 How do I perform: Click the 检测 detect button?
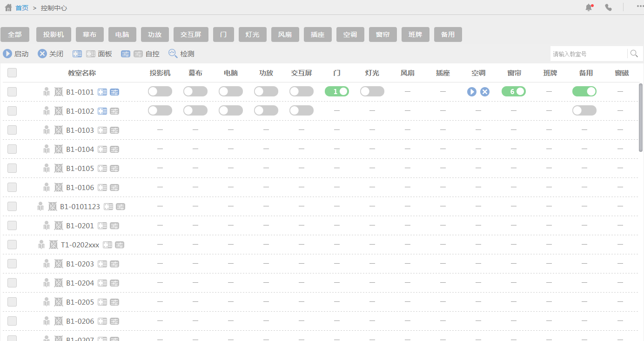pyautogui.click(x=181, y=54)
